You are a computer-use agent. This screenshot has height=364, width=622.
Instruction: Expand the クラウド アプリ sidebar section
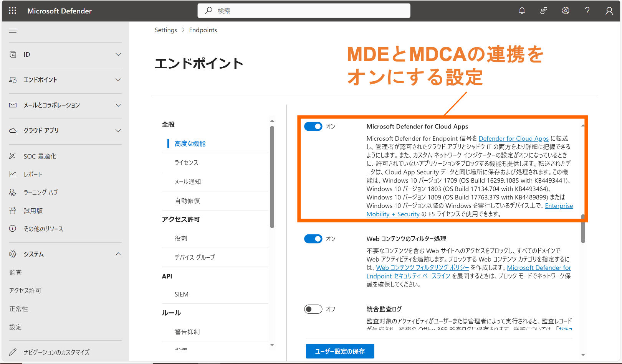[118, 130]
